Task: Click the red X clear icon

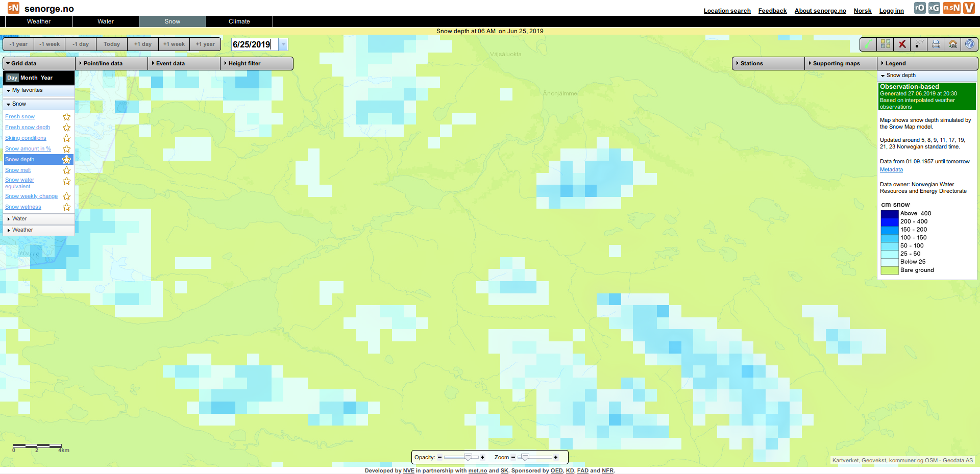Action: [902, 44]
